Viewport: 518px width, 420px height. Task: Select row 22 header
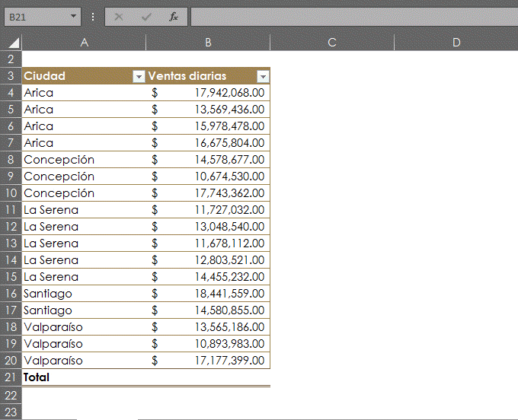pyautogui.click(x=11, y=395)
